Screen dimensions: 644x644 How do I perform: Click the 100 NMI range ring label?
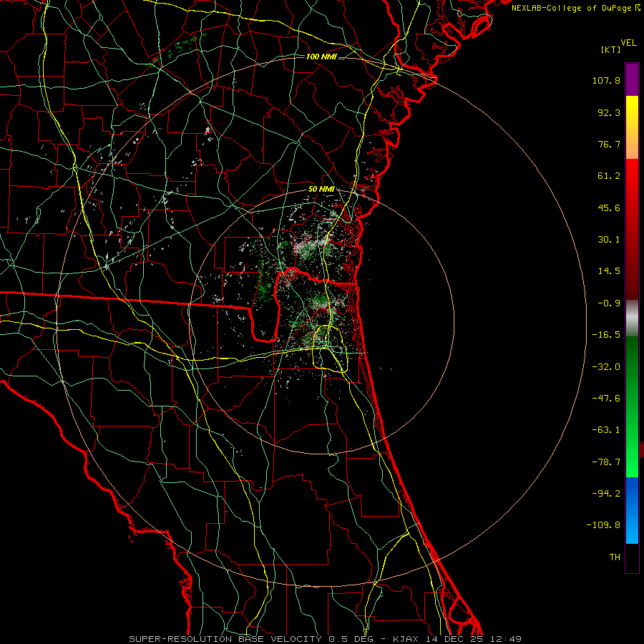321,57
